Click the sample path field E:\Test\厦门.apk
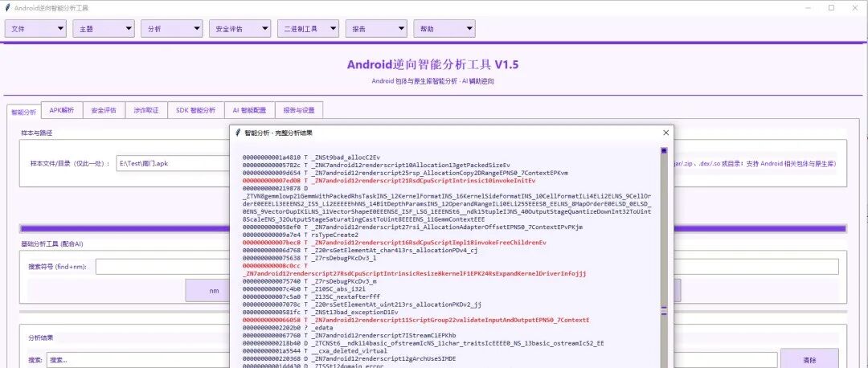868x368 pixels. pyautogui.click(x=173, y=163)
